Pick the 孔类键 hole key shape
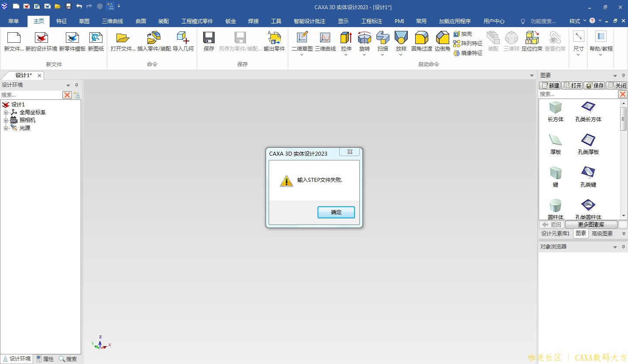This screenshot has width=628, height=364. [588, 177]
